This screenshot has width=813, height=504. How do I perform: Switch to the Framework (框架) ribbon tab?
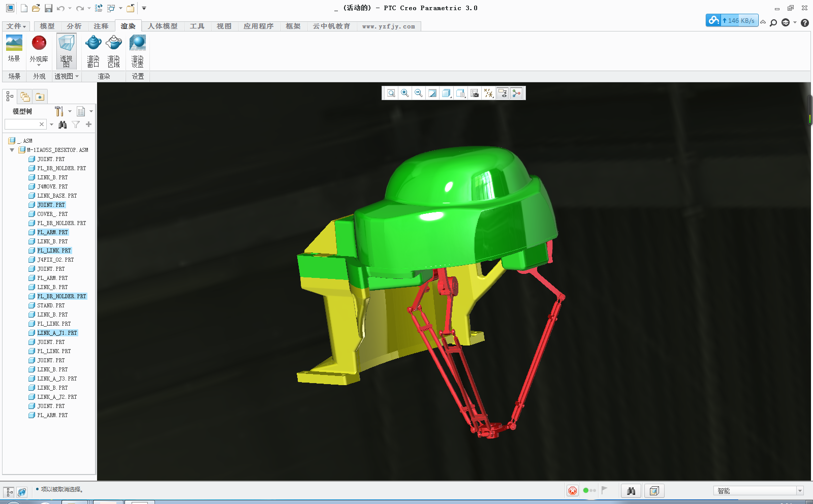(x=293, y=26)
